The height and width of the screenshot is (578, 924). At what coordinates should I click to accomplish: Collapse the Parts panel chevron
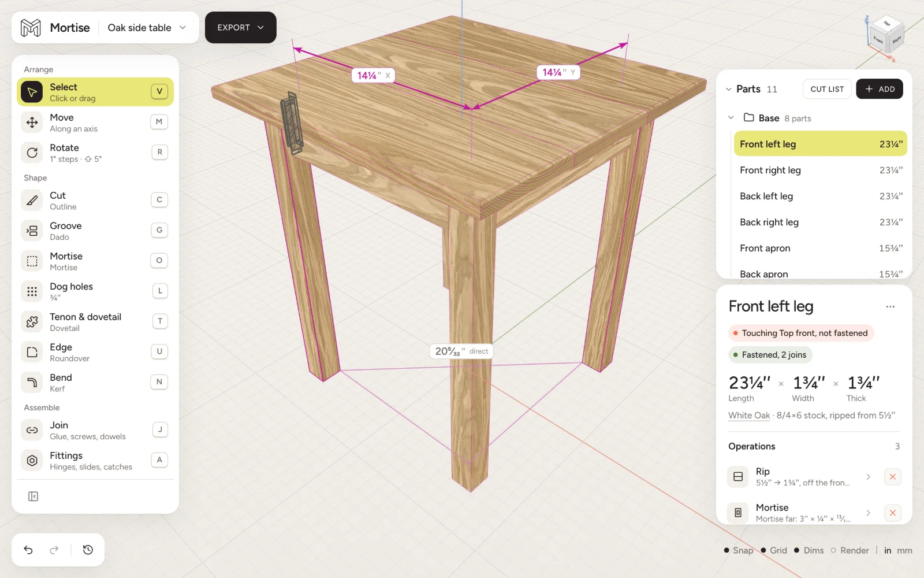point(728,89)
